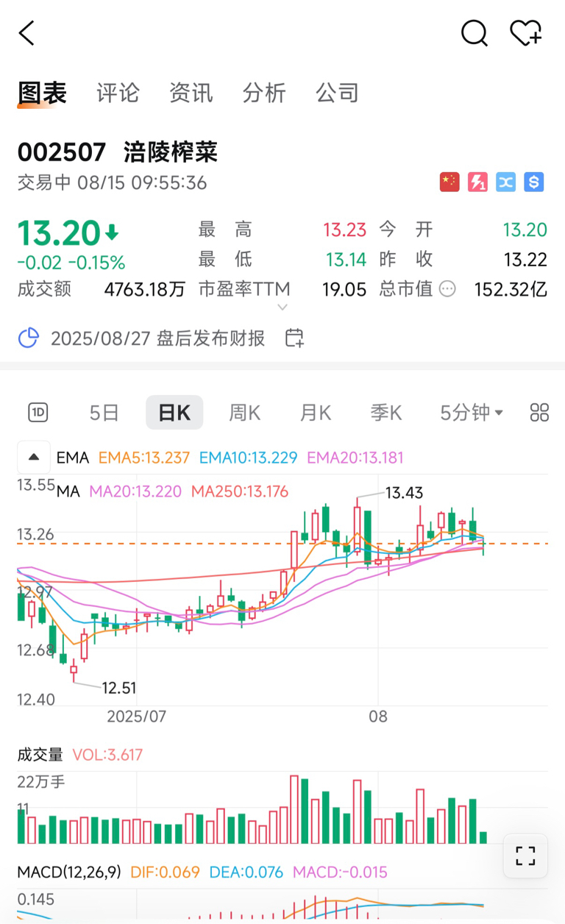Switch to the 图表 tab
Screen dimensions: 565x924
tap(42, 93)
